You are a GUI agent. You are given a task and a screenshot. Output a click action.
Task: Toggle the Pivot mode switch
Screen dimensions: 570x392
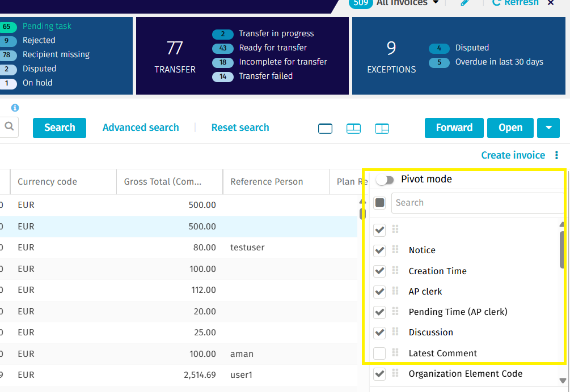pyautogui.click(x=385, y=180)
